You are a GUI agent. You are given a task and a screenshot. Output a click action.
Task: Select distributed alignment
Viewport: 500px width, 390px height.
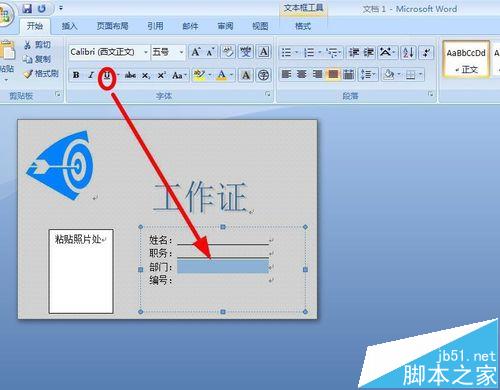point(348,74)
